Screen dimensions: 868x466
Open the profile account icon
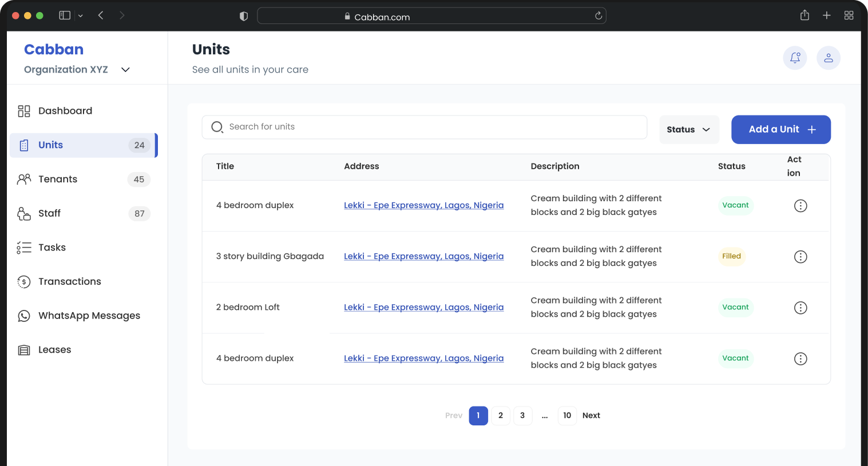coord(829,58)
